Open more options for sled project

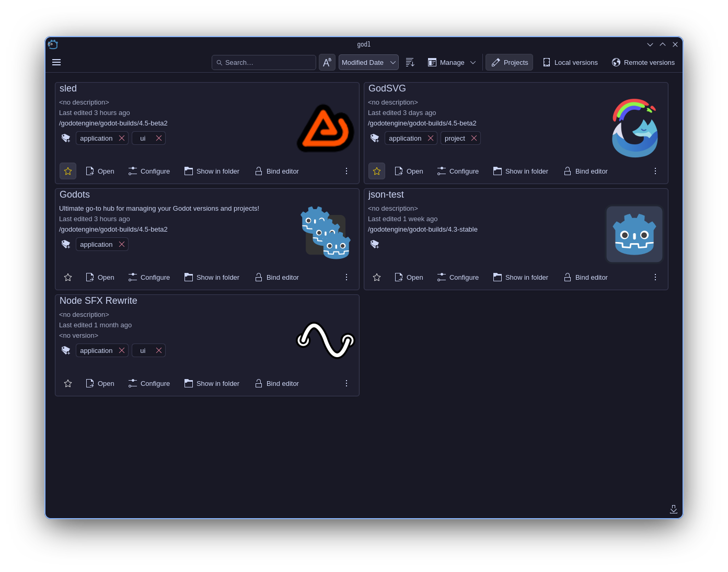(346, 171)
